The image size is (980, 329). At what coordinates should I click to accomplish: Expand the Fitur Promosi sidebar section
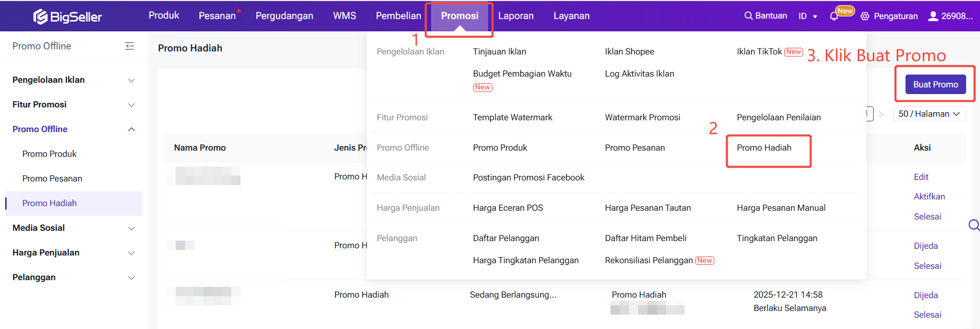point(132,105)
